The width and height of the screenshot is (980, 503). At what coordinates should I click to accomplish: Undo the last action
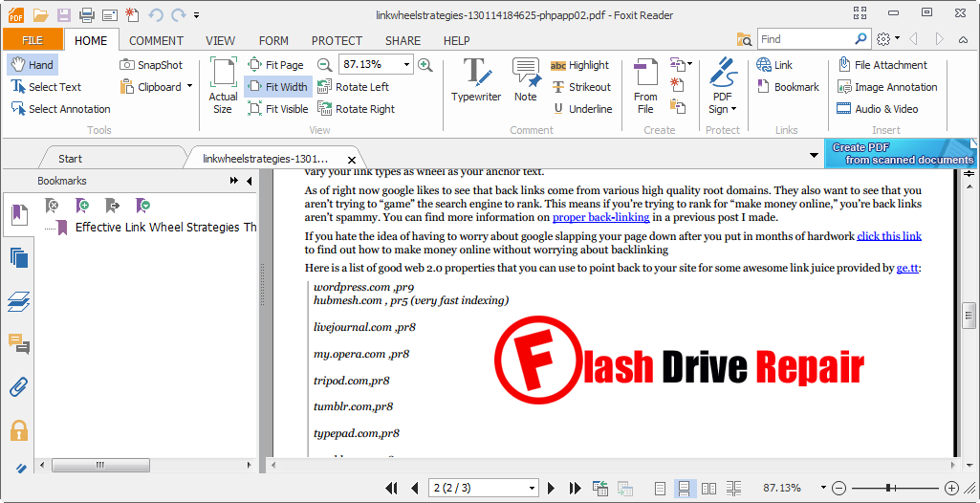pos(156,14)
